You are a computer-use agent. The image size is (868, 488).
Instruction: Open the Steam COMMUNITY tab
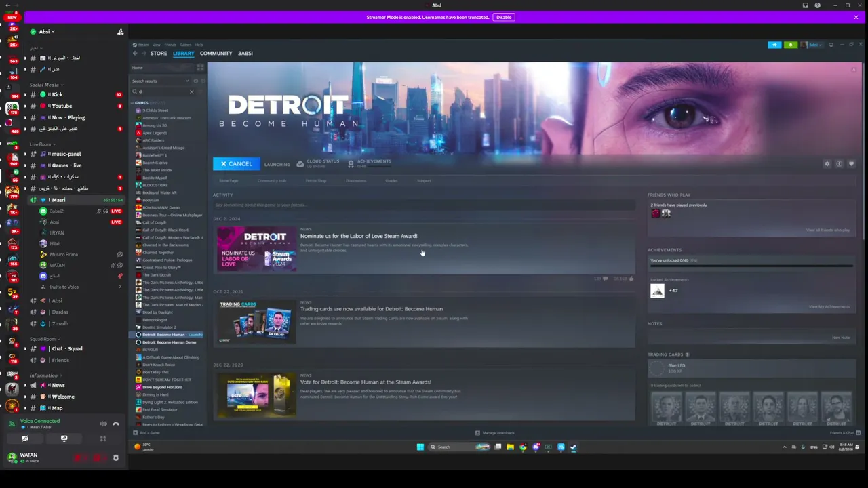point(216,53)
